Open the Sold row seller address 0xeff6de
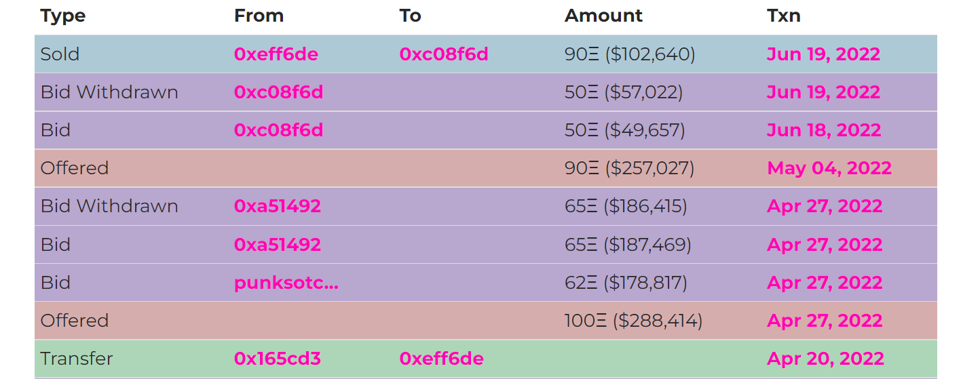Screen dimensions: 980x379 tap(276, 54)
